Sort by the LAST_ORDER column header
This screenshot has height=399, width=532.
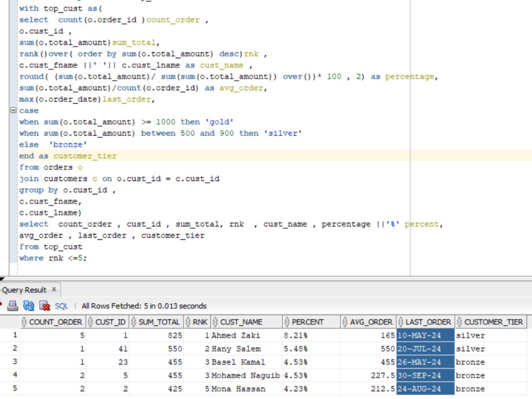point(426,322)
